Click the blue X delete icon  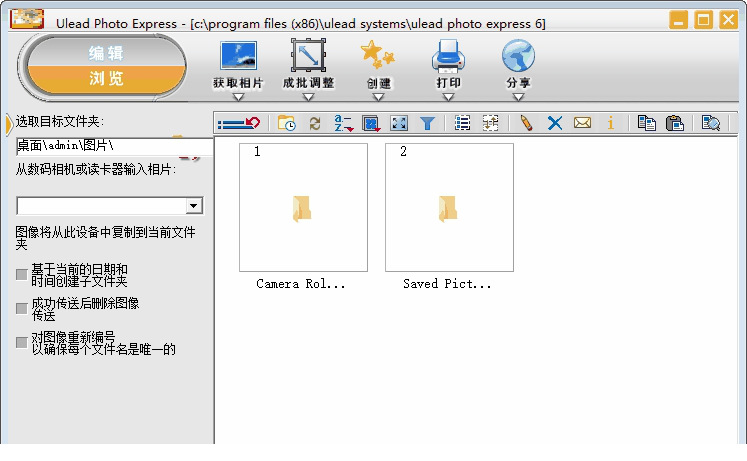(x=555, y=123)
